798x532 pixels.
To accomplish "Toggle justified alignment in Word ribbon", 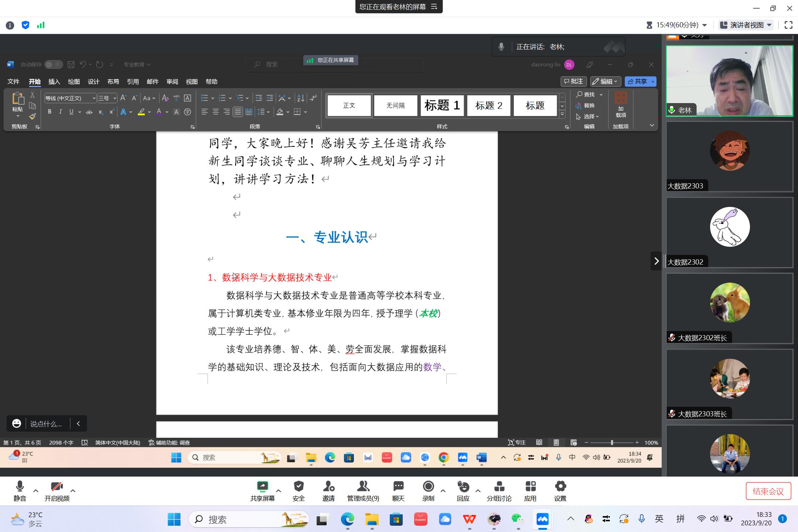I will pyautogui.click(x=238, y=112).
